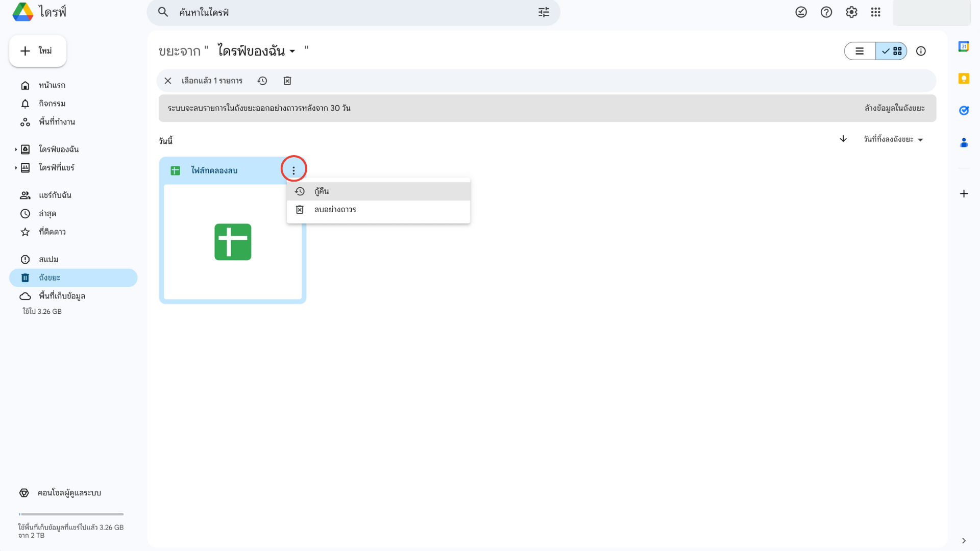Click restore icon in selection toolbar
The height and width of the screenshot is (551, 980).
click(262, 81)
